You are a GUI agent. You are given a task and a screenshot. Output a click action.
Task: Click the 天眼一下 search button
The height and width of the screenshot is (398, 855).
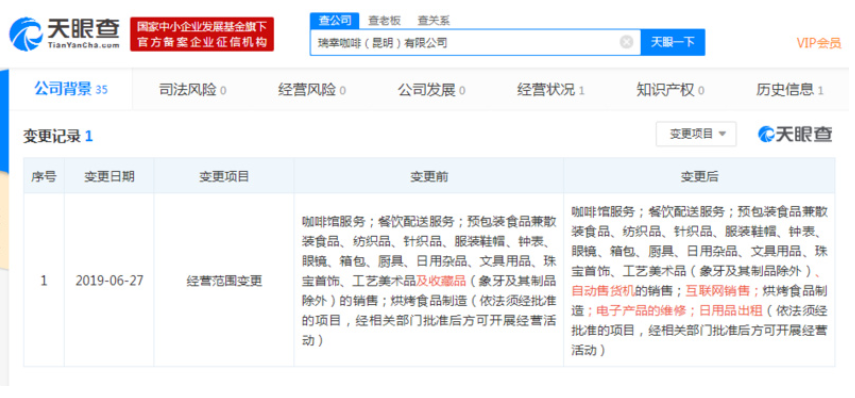tap(673, 42)
